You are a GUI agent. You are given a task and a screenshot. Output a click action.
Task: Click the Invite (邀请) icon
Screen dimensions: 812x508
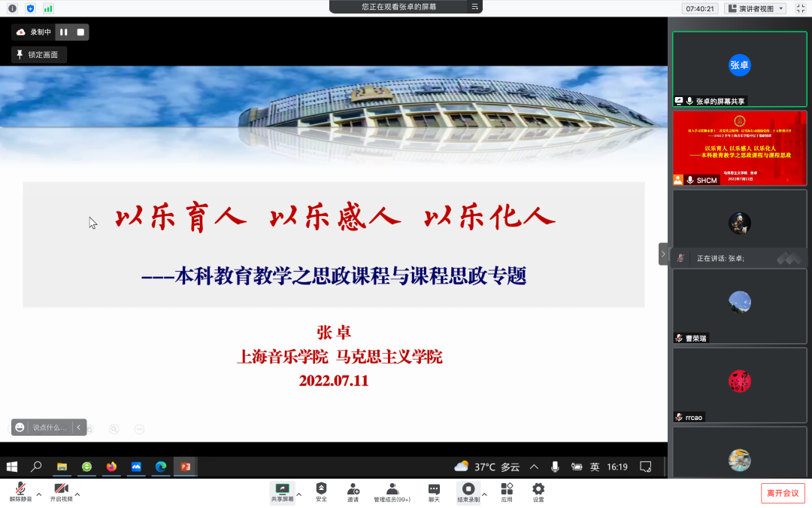click(x=352, y=492)
